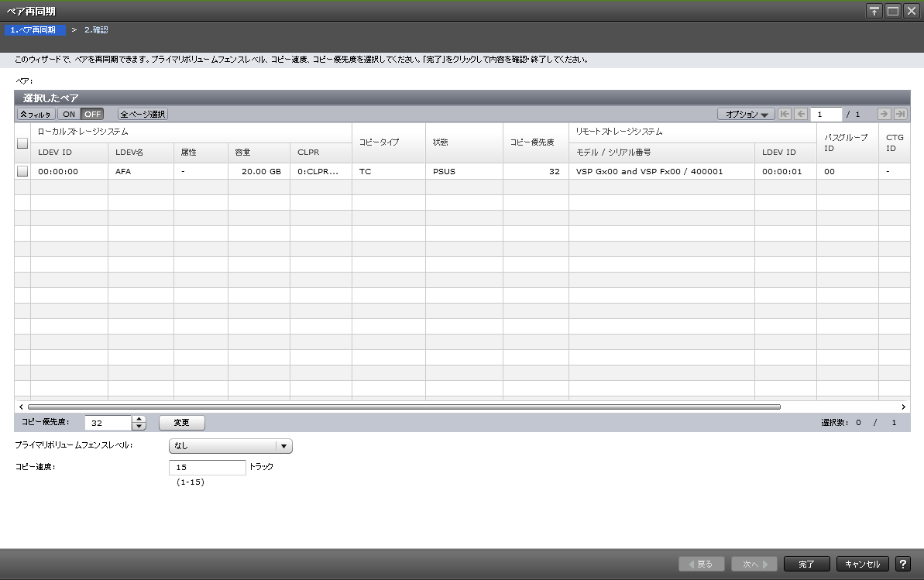924x580 pixels.
Task: Click 全ページ選択 button
Action: point(143,115)
